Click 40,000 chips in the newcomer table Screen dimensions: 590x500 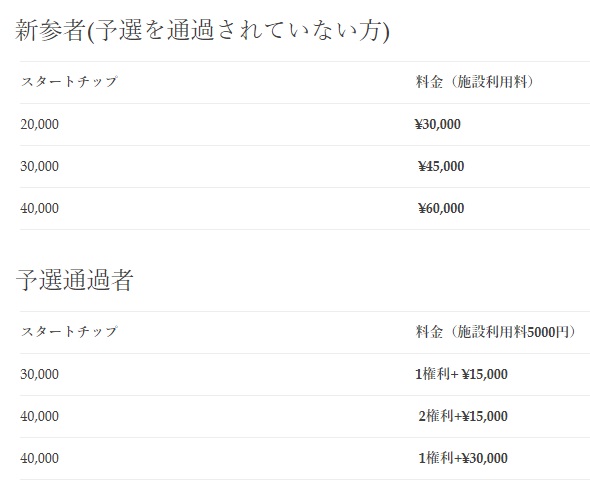[x=40, y=208]
